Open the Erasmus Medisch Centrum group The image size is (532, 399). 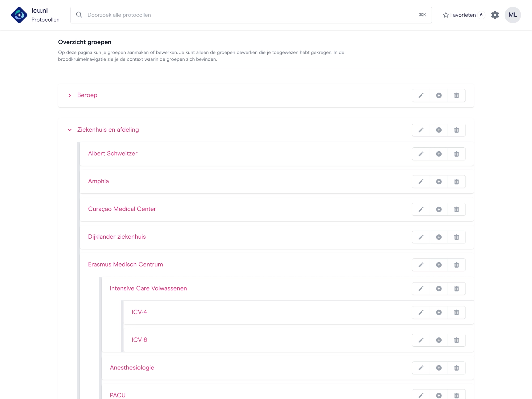point(125,264)
